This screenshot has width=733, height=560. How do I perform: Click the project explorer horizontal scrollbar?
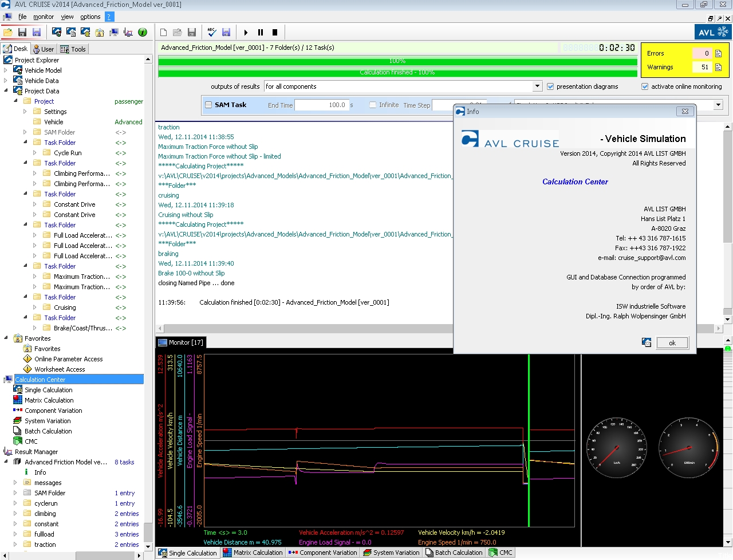tap(73, 555)
